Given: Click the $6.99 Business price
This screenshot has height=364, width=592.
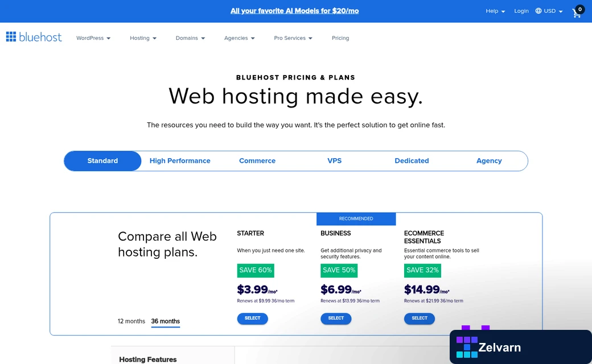Looking at the screenshot, I should pos(341,289).
